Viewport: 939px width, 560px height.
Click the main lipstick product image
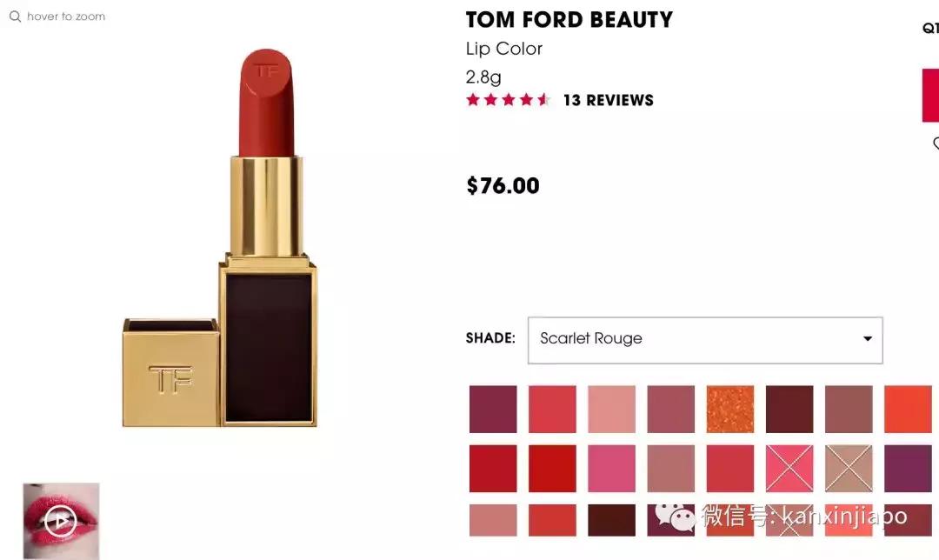(220, 237)
